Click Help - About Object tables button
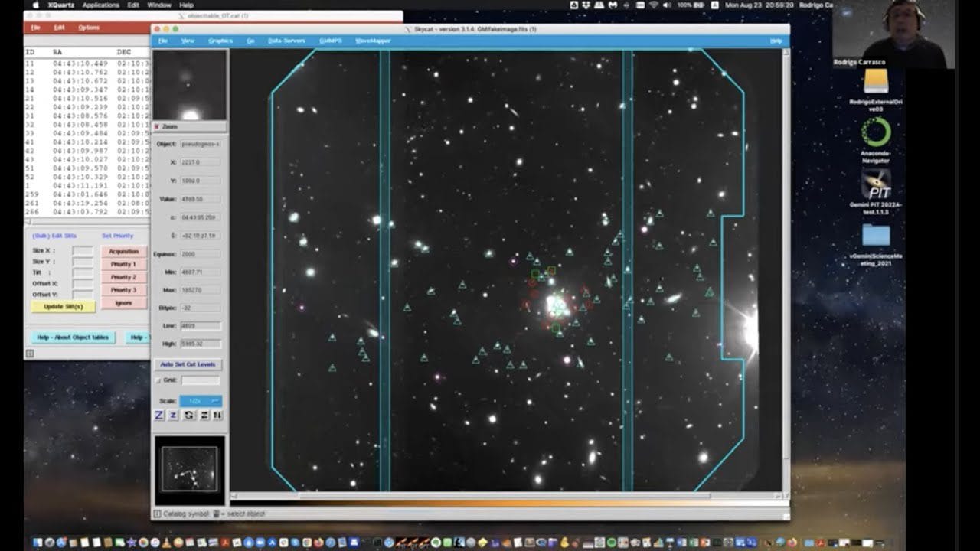Viewport: 980px width, 551px height. click(x=73, y=337)
